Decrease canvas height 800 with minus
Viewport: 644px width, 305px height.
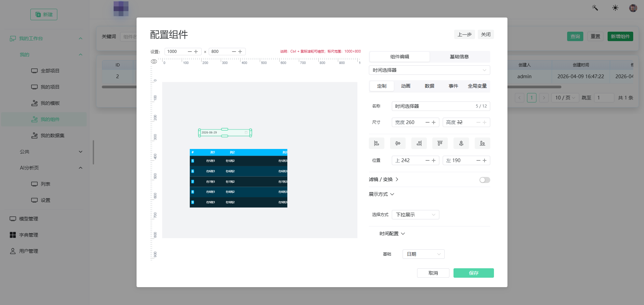234,52
